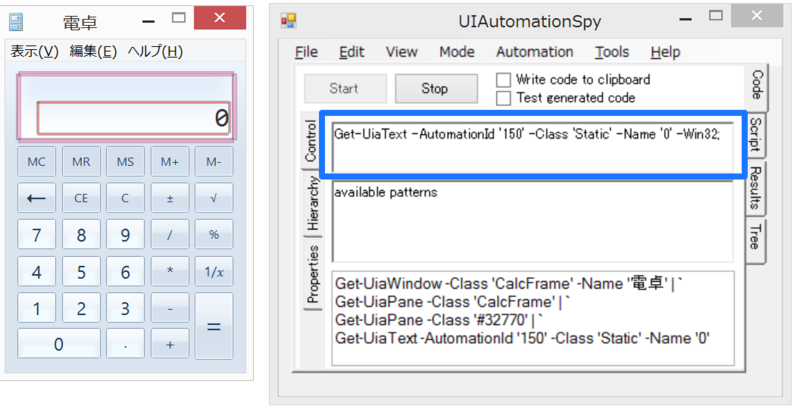
Task: Switch to the Results vertical tab
Action: 757,188
